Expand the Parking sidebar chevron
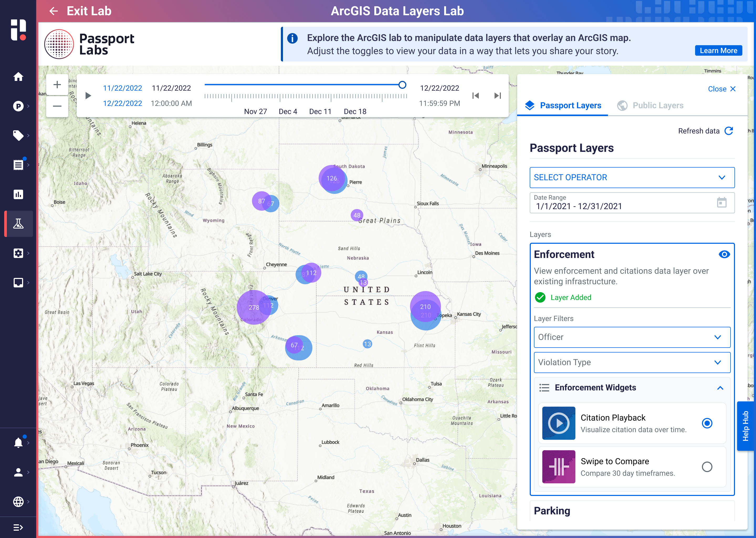The height and width of the screenshot is (538, 756). tap(28, 106)
